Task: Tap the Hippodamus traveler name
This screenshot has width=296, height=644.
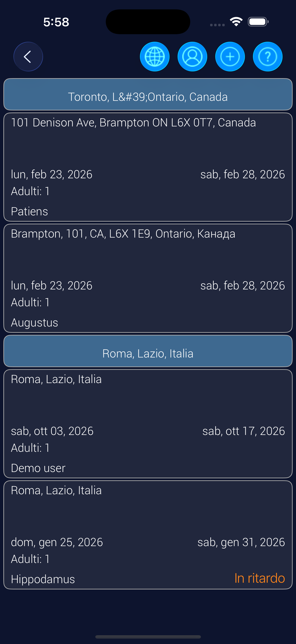Action: (x=43, y=579)
